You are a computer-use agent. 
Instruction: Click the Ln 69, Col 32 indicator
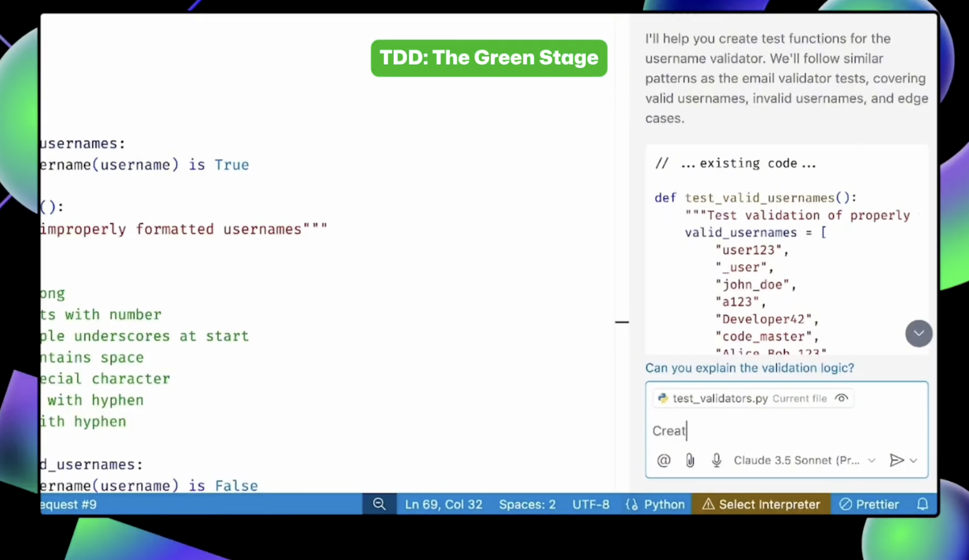443,504
